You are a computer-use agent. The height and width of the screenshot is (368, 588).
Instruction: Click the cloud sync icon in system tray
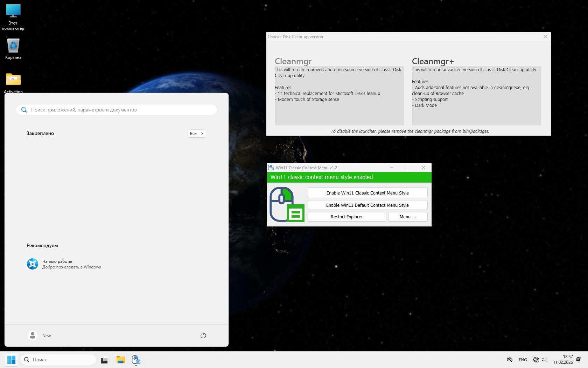click(510, 360)
